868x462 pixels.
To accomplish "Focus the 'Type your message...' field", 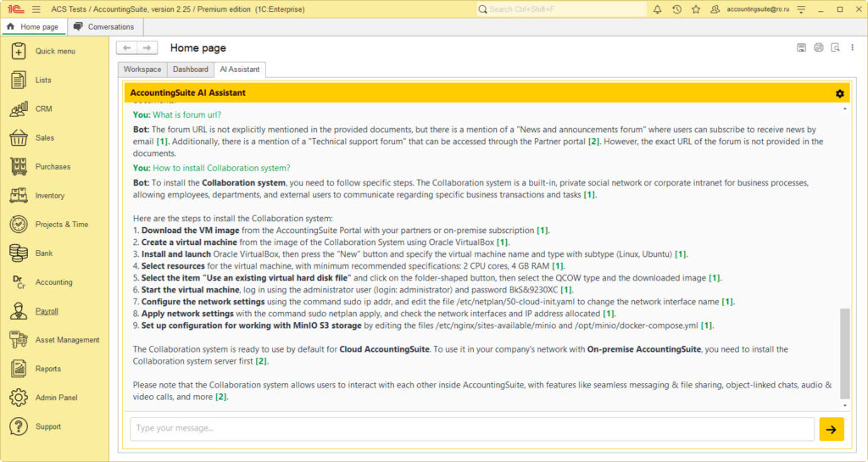I will tap(472, 429).
